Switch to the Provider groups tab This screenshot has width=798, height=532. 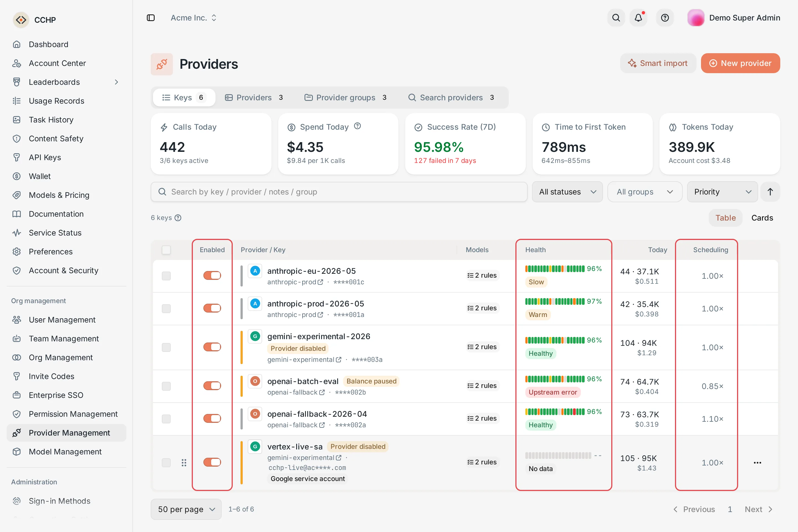tap(346, 97)
